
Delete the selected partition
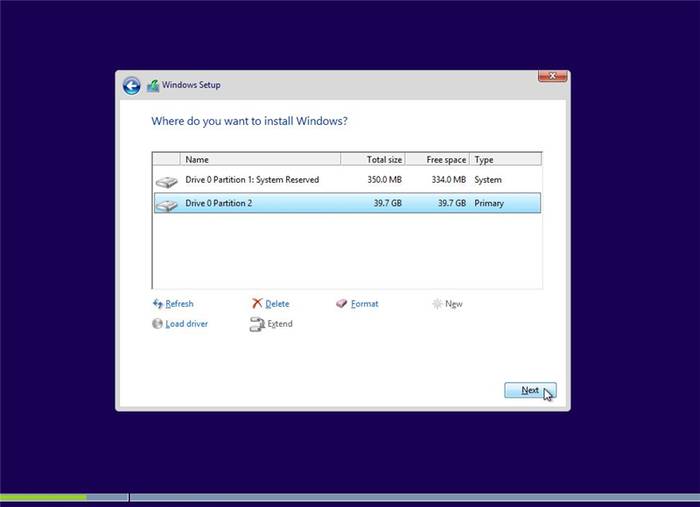pos(277,304)
